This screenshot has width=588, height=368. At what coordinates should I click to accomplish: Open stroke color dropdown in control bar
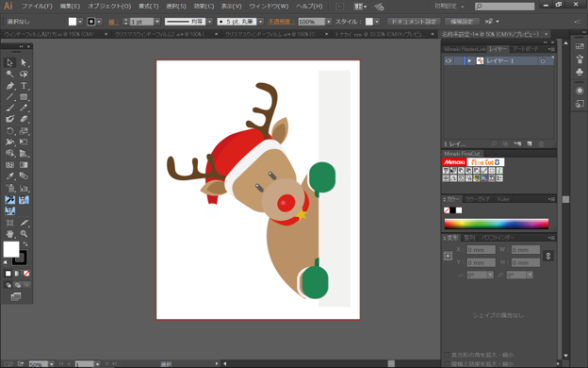(x=99, y=22)
